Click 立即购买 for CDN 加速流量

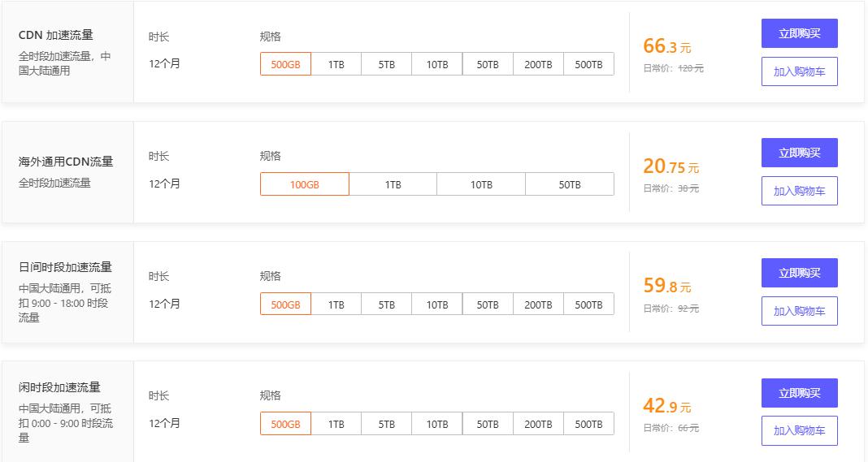click(799, 34)
